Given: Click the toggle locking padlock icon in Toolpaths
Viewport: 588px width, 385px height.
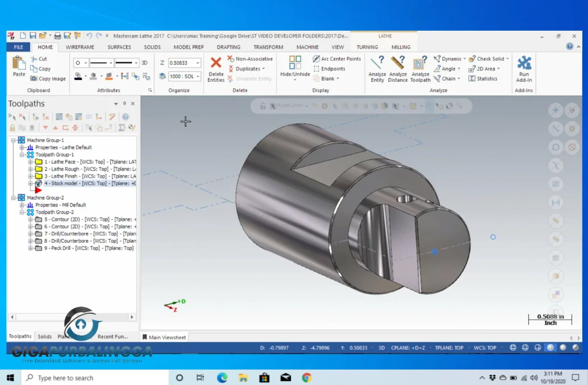Looking at the screenshot, I should click(13, 128).
